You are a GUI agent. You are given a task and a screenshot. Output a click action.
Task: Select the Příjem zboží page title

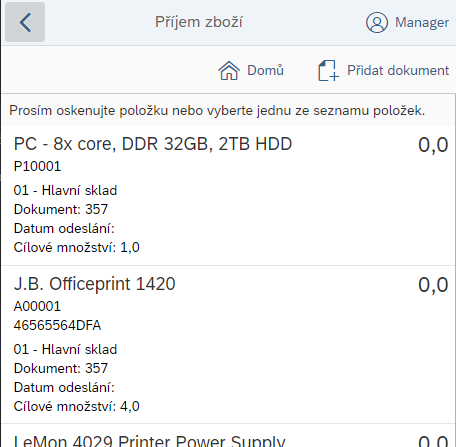pos(199,22)
